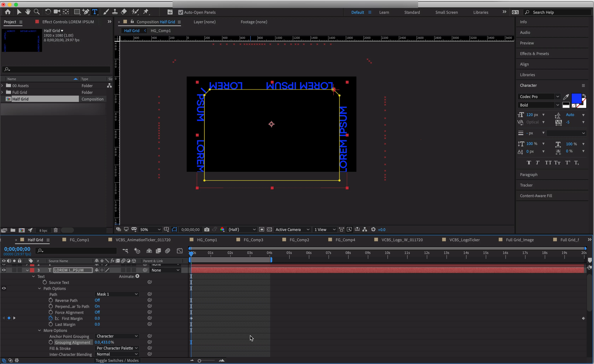The height and width of the screenshot is (364, 594).
Task: Open Anchor Point Grouping dropdown
Action: (117, 336)
